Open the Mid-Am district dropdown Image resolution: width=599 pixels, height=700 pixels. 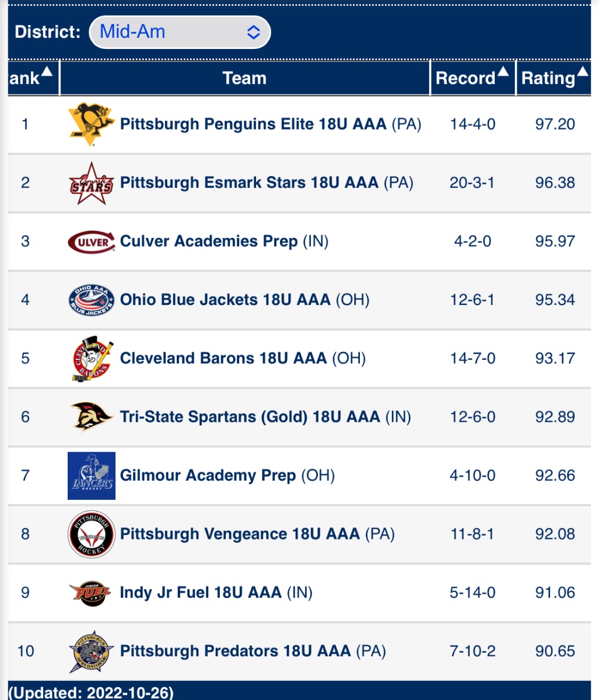pyautogui.click(x=180, y=32)
